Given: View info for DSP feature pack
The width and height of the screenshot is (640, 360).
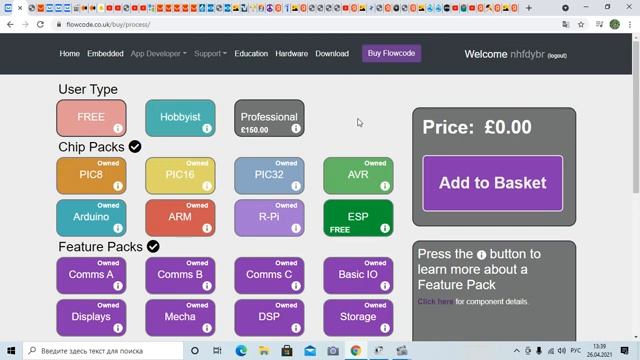Looking at the screenshot, I should click(296, 328).
